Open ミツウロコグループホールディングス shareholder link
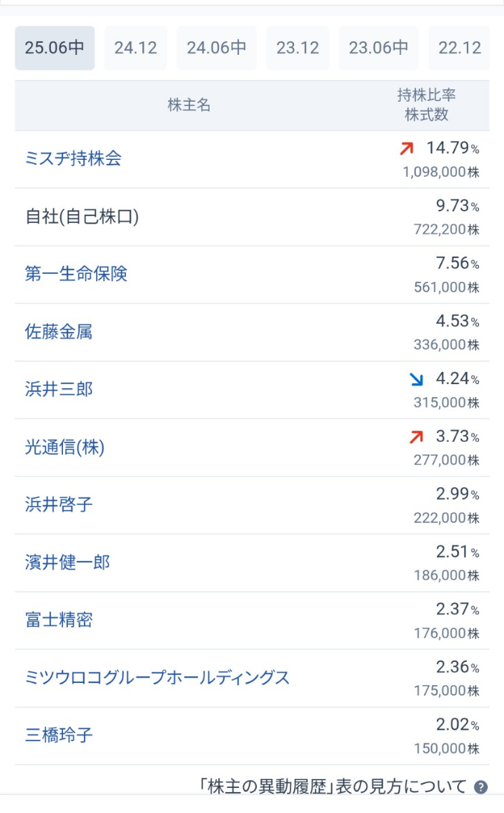This screenshot has width=504, height=813. [157, 677]
